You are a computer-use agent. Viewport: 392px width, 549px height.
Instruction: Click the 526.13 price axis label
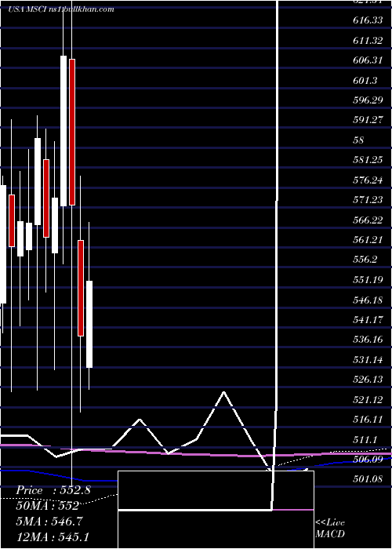pos(368,380)
